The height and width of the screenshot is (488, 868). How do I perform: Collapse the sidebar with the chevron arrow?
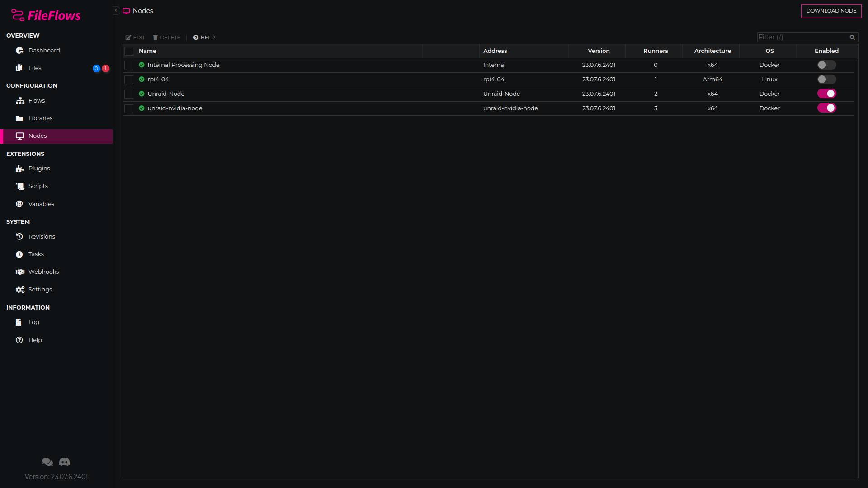point(116,10)
